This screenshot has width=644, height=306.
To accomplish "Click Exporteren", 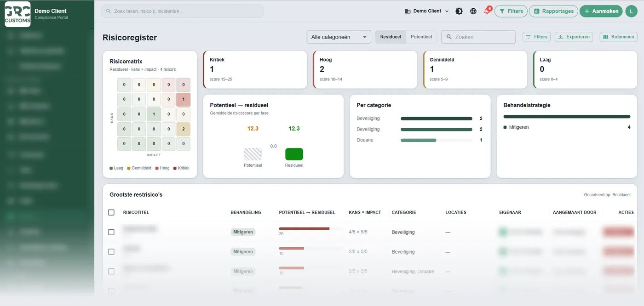I will pyautogui.click(x=574, y=37).
